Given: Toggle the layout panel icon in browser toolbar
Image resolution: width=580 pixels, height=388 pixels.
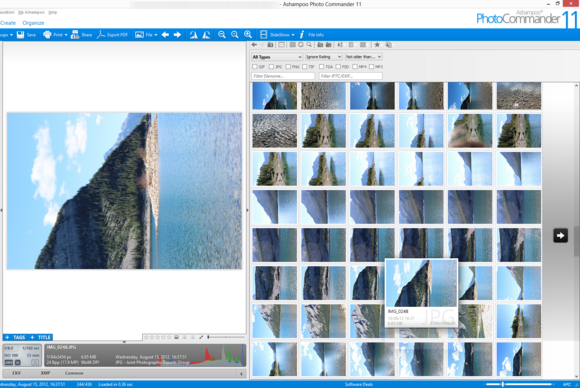Looking at the screenshot, I should point(281,45).
